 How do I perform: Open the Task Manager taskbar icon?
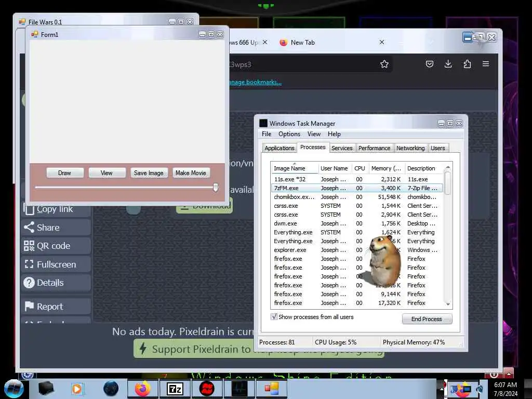coord(239,389)
